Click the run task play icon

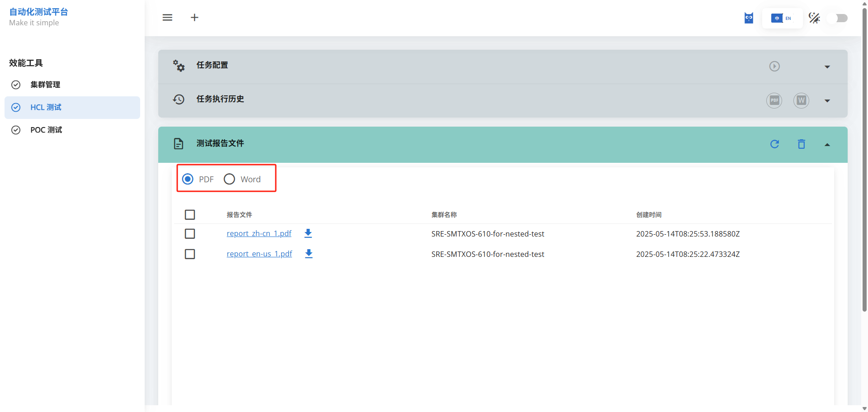click(774, 66)
